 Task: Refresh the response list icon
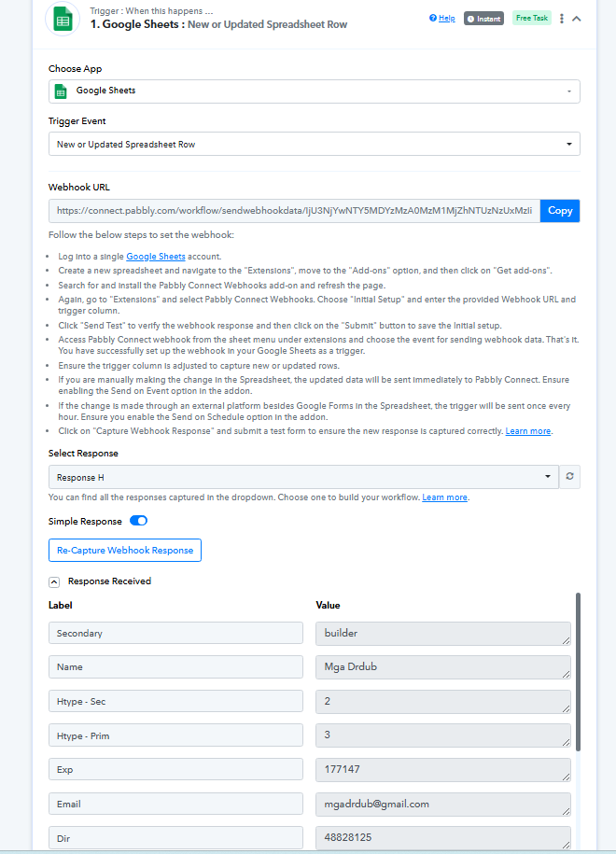coord(569,477)
